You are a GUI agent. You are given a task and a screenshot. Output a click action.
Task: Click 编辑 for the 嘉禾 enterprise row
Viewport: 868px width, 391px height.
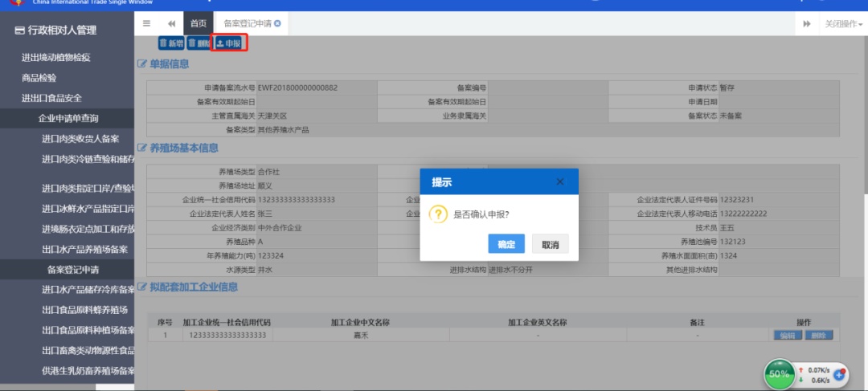pos(788,335)
